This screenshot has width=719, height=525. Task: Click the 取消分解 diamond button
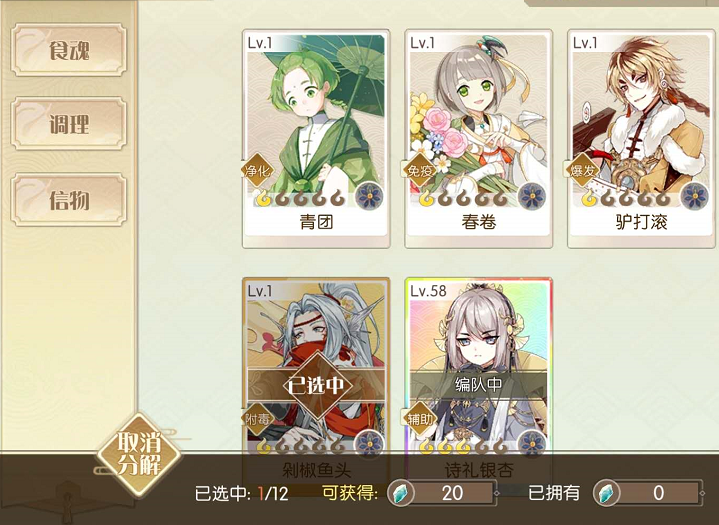point(138,454)
